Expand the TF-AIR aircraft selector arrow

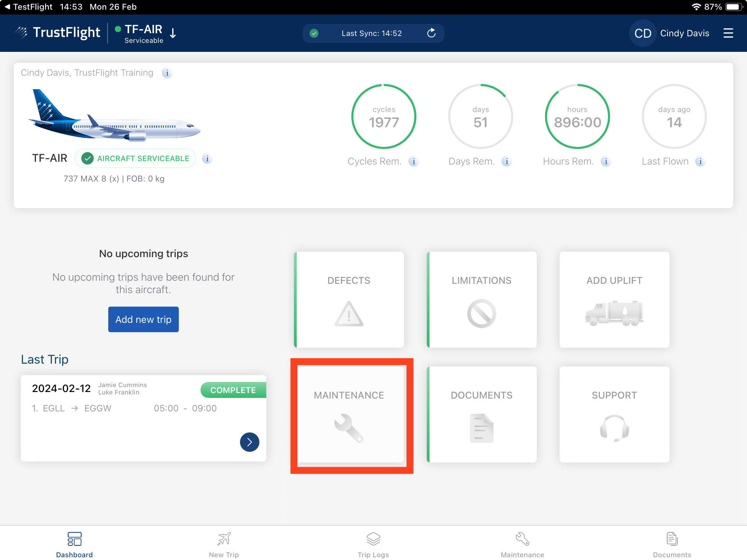click(x=173, y=33)
